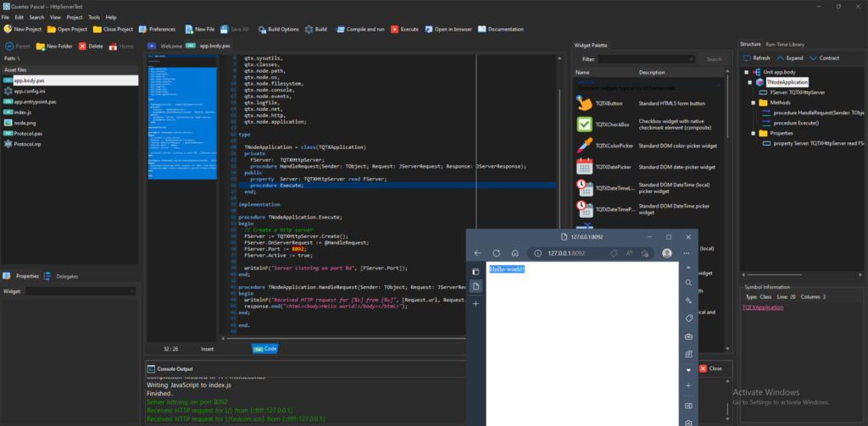Click browser home icon
The image size is (868, 426).
click(x=515, y=253)
